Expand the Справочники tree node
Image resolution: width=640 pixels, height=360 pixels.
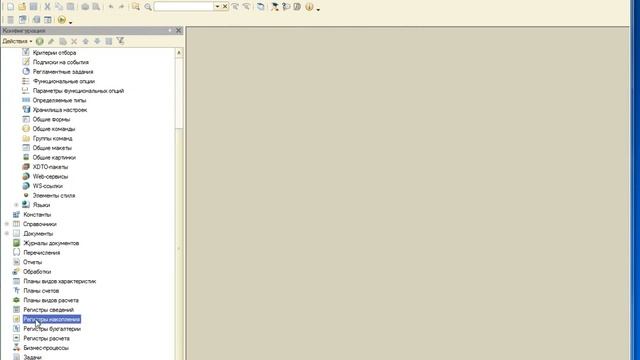tap(7, 224)
